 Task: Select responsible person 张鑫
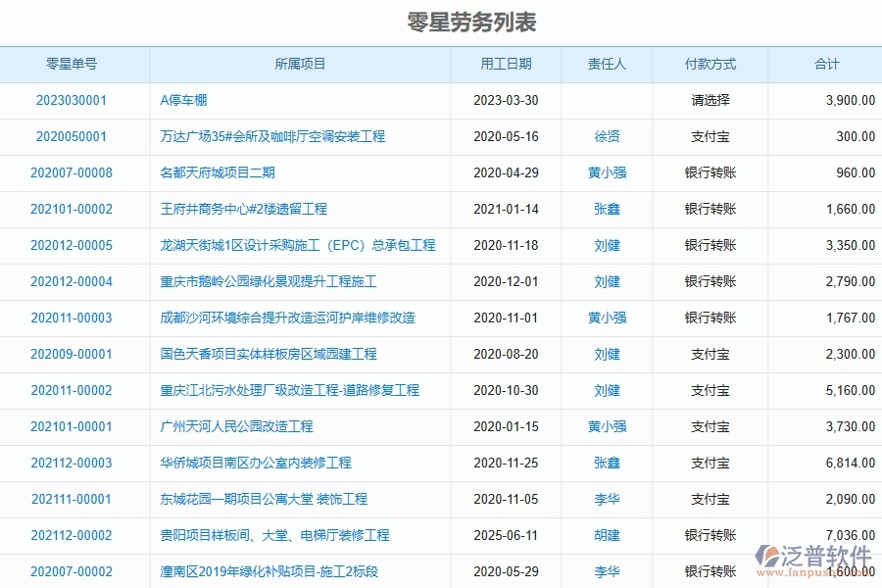(608, 209)
